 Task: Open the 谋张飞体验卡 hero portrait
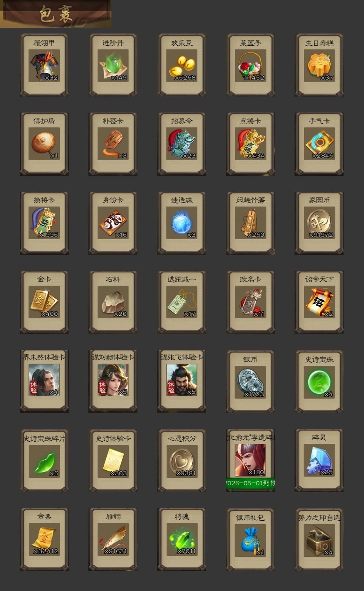point(182,381)
